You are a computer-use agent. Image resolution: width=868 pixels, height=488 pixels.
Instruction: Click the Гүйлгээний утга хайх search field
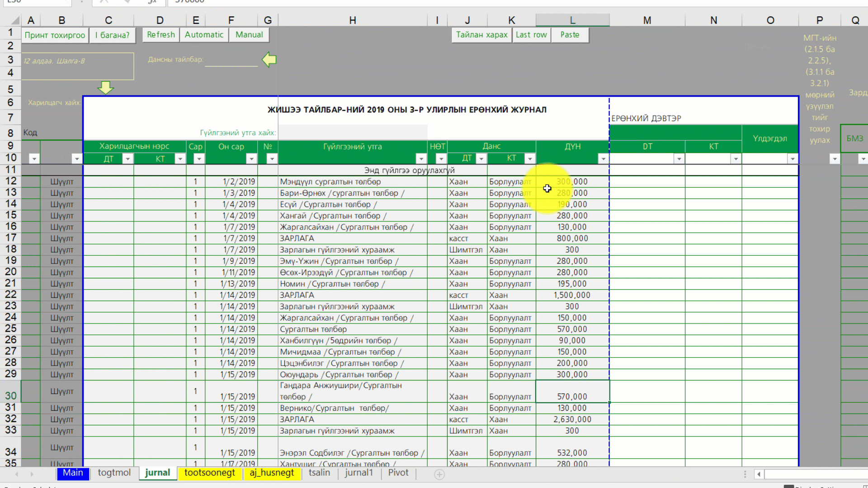(353, 132)
